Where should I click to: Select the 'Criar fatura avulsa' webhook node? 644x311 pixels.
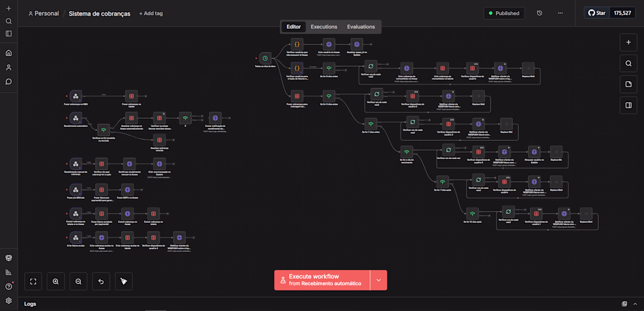click(x=76, y=237)
